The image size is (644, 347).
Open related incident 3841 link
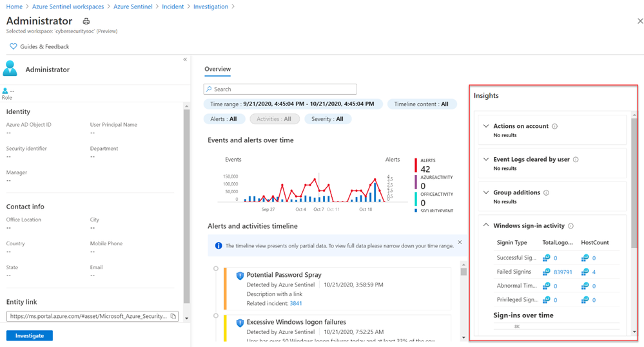tap(296, 303)
